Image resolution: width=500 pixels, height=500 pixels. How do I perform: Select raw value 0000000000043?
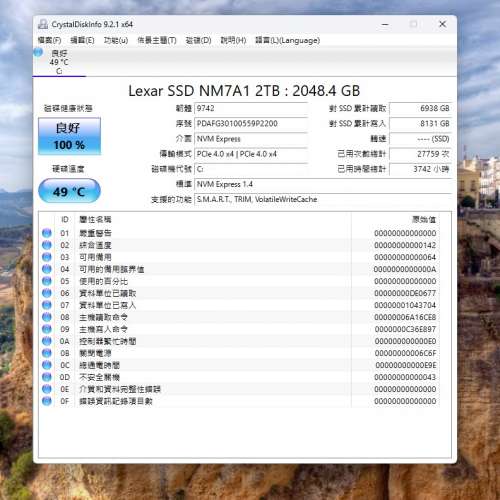tap(405, 377)
